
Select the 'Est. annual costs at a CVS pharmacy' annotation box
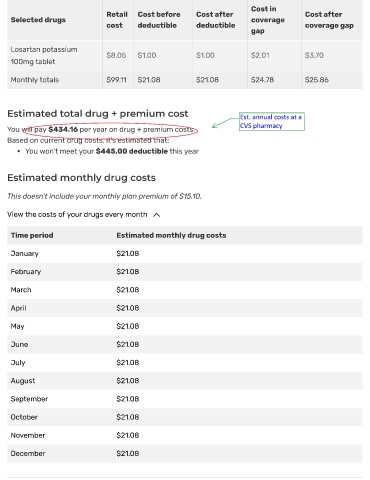point(272,121)
